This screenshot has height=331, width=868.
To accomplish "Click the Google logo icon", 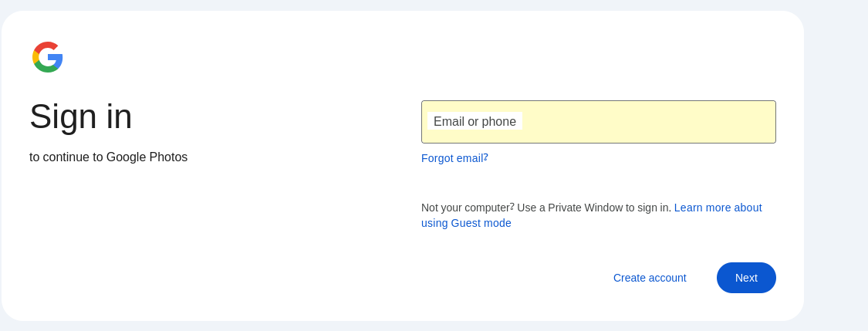I will pos(48,57).
